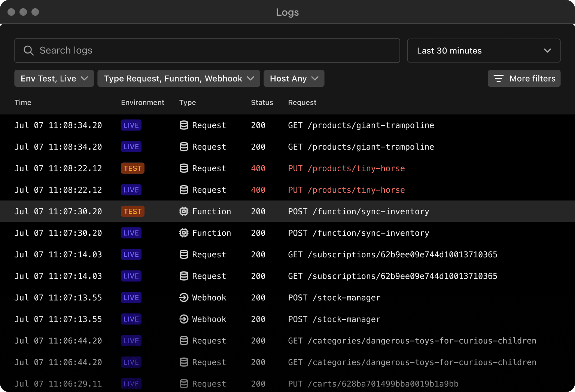Select the Status column header
The image size is (575, 392).
[262, 102]
